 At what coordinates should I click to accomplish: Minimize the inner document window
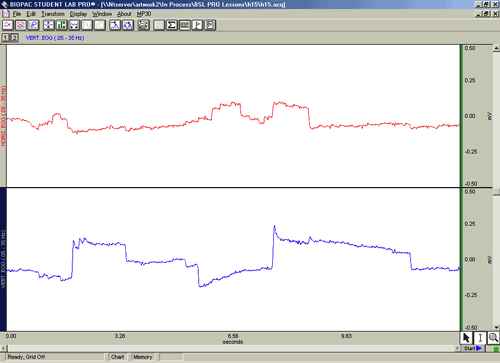[479, 14]
